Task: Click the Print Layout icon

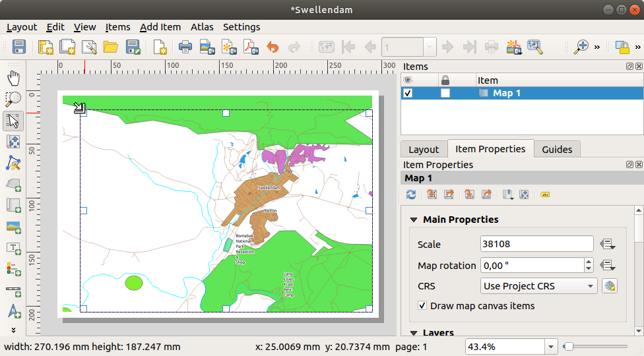Action: pos(185,47)
